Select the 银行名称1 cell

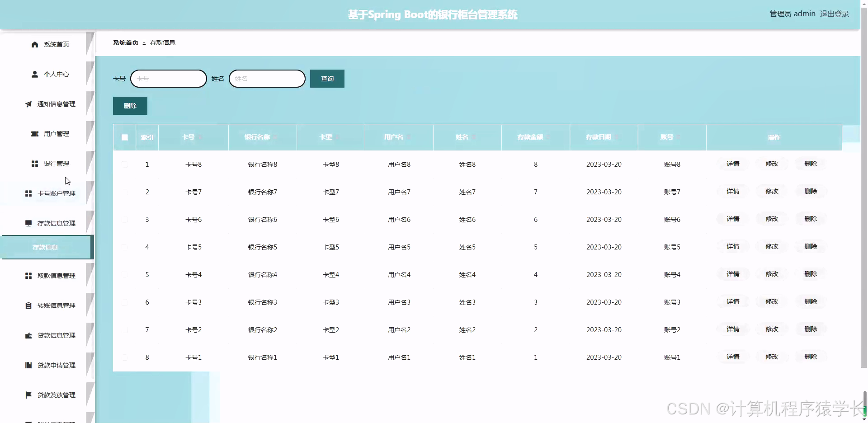263,357
